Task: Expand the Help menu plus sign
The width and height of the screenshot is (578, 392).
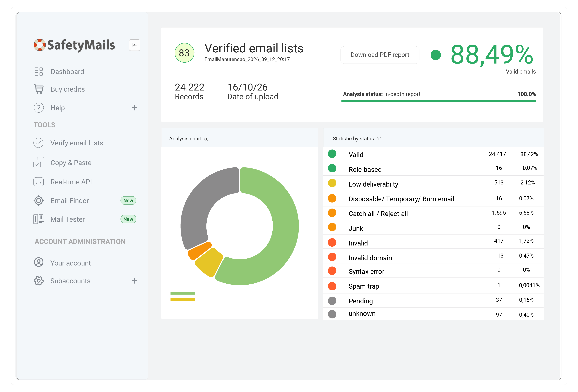Action: click(135, 108)
